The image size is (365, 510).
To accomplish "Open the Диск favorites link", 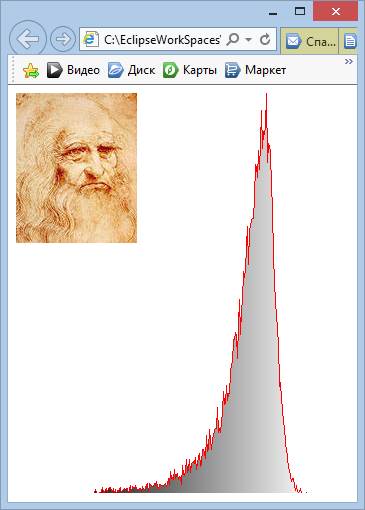I will pyautogui.click(x=132, y=70).
